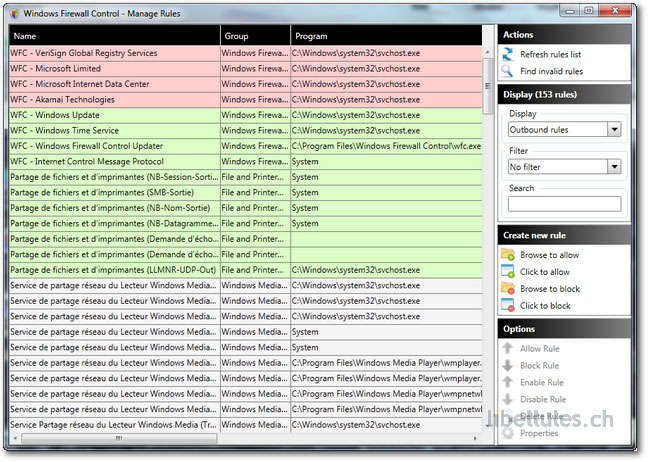Select the WFC - Akamai Technologies rule

pyautogui.click(x=245, y=100)
